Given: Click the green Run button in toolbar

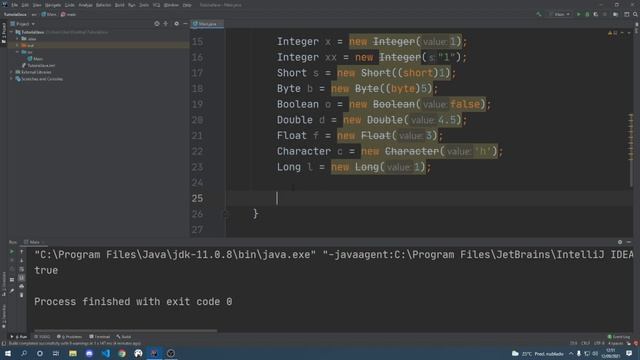Looking at the screenshot, I should point(578,14).
